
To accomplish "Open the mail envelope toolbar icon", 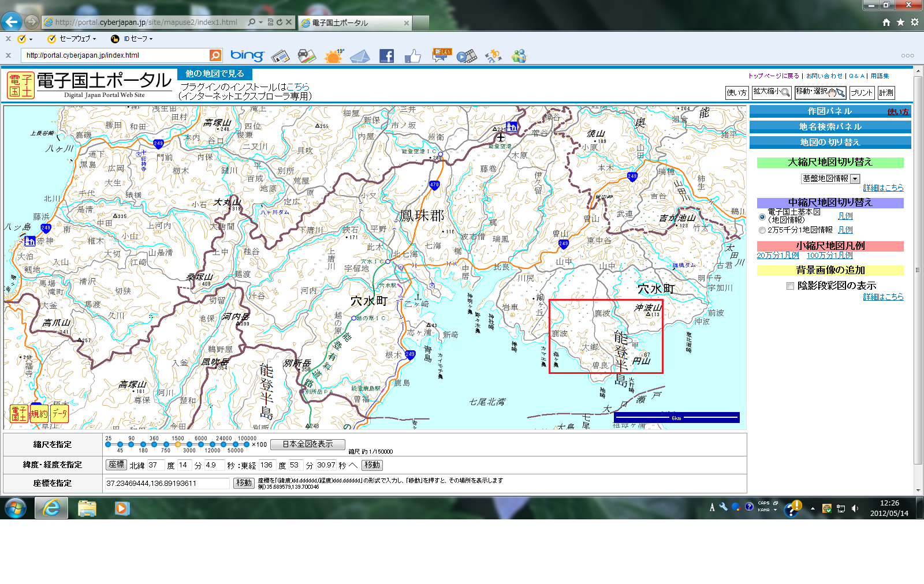I will click(x=360, y=56).
